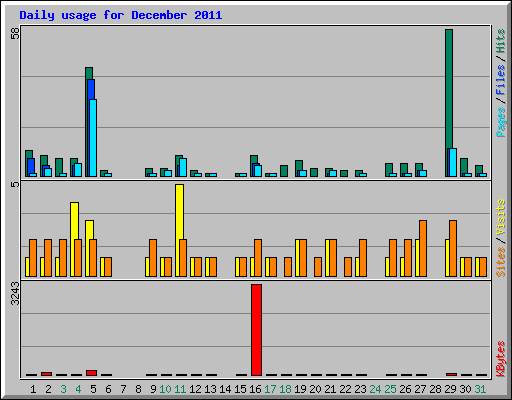Click day label "20" on the x-axis
This screenshot has height=400, width=512.
coord(315,389)
